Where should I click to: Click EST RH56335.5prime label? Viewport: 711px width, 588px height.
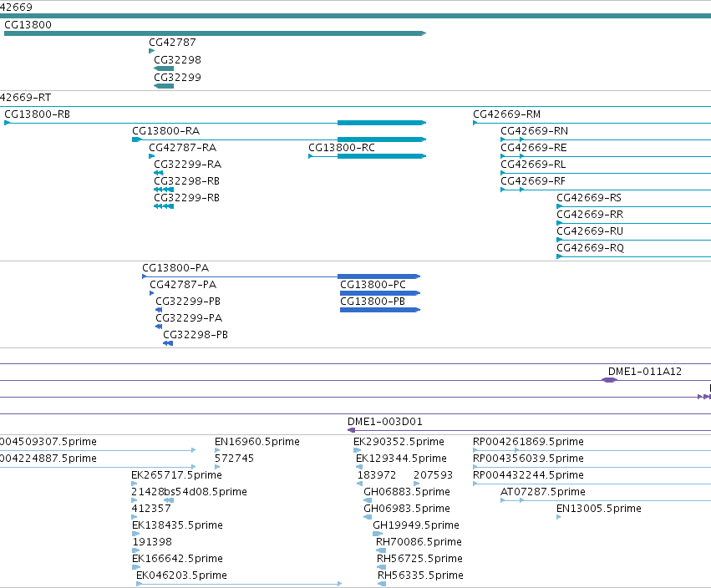tap(420, 575)
